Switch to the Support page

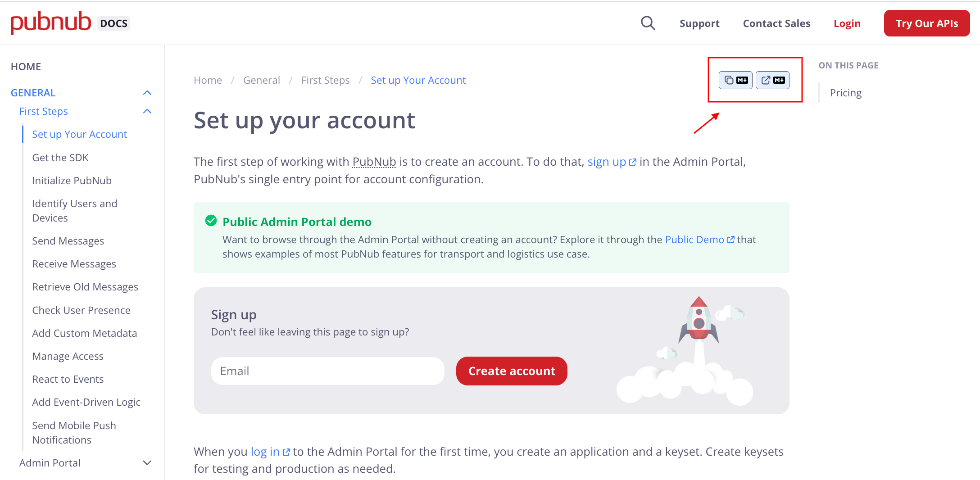point(699,23)
